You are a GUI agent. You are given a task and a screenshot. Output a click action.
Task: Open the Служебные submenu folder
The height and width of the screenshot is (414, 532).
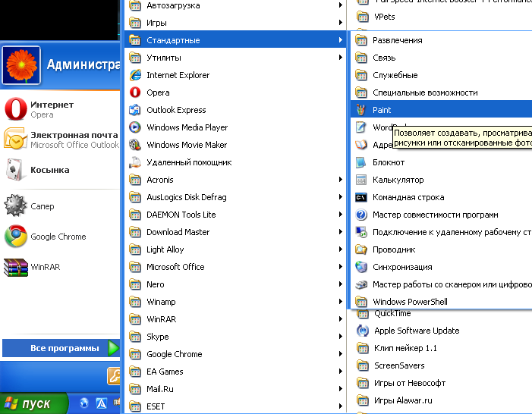[441, 75]
